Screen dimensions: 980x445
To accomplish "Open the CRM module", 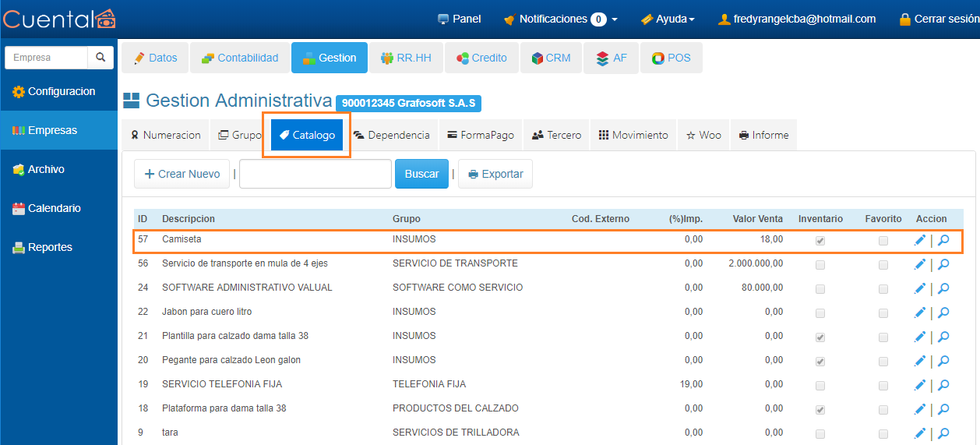I will pos(550,58).
